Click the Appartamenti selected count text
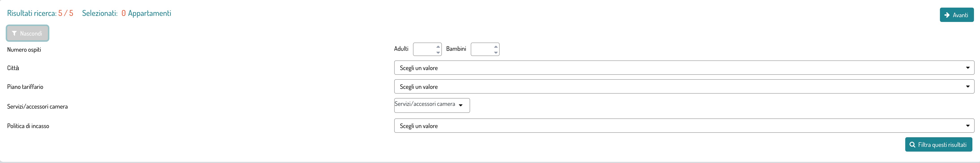 (x=149, y=13)
